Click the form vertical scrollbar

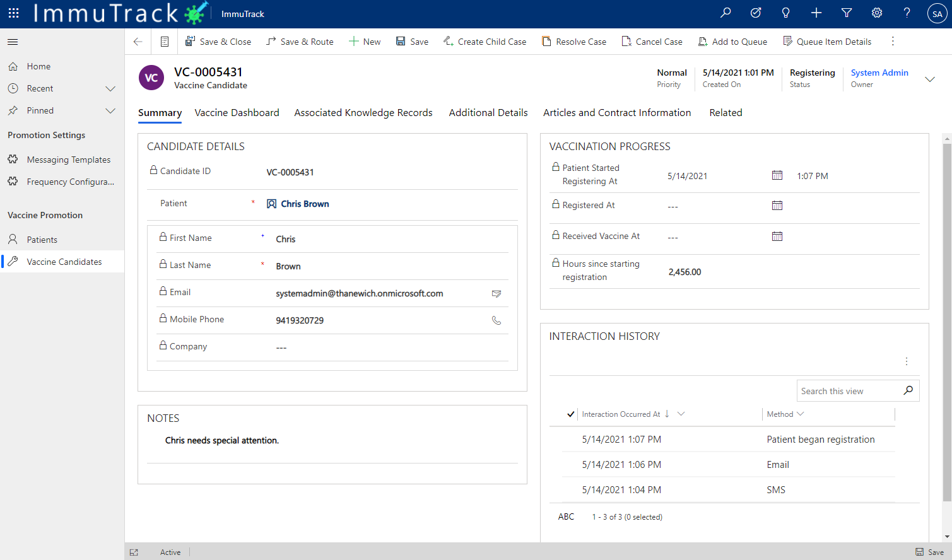(947, 322)
